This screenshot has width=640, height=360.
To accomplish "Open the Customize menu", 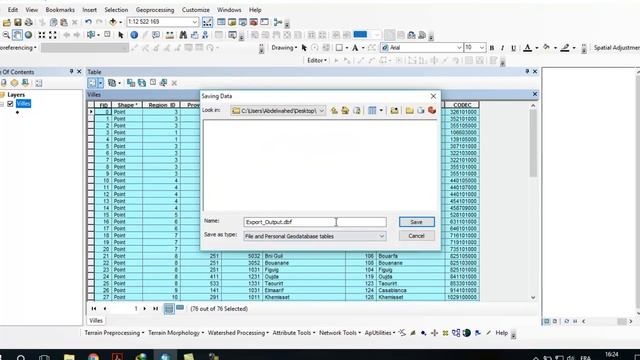I will coord(196,10).
